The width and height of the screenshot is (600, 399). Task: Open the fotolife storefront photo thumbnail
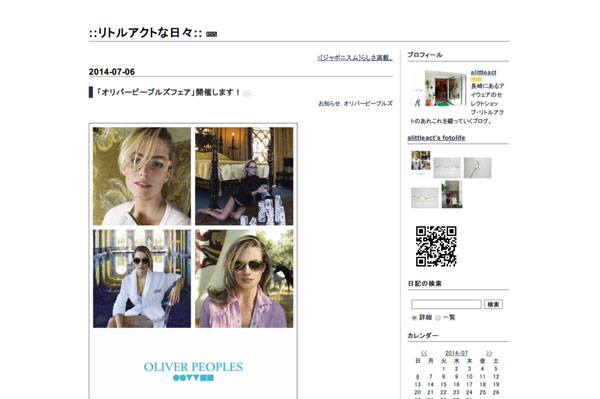tap(452, 194)
